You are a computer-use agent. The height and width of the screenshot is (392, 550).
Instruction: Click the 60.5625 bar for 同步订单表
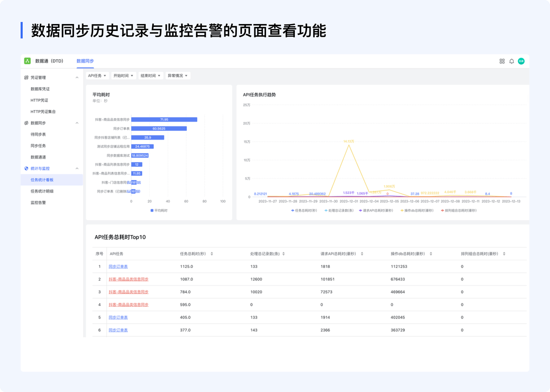[x=159, y=128]
